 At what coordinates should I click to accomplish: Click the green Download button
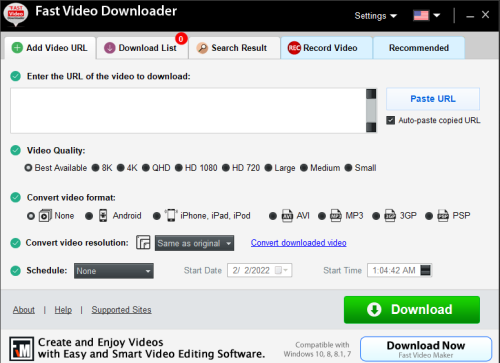412,310
